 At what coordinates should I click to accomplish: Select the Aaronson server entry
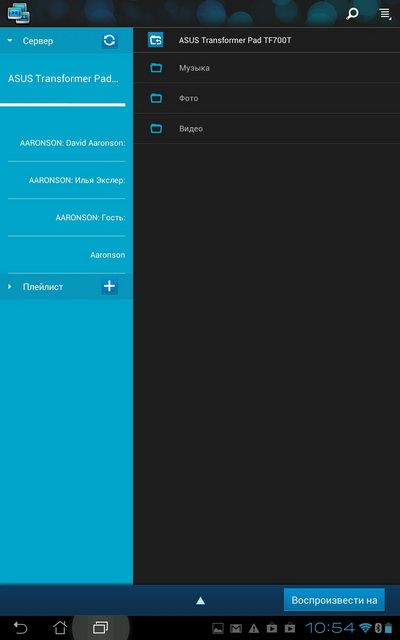[x=67, y=255]
